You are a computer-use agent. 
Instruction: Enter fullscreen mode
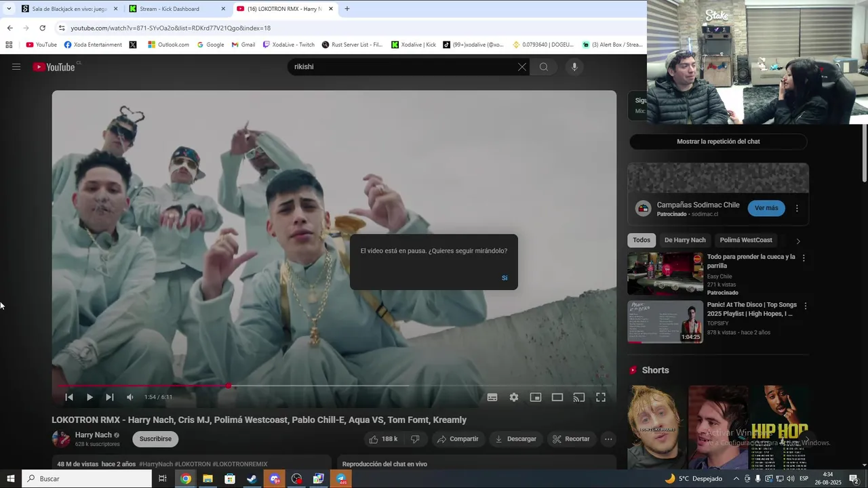(x=601, y=397)
